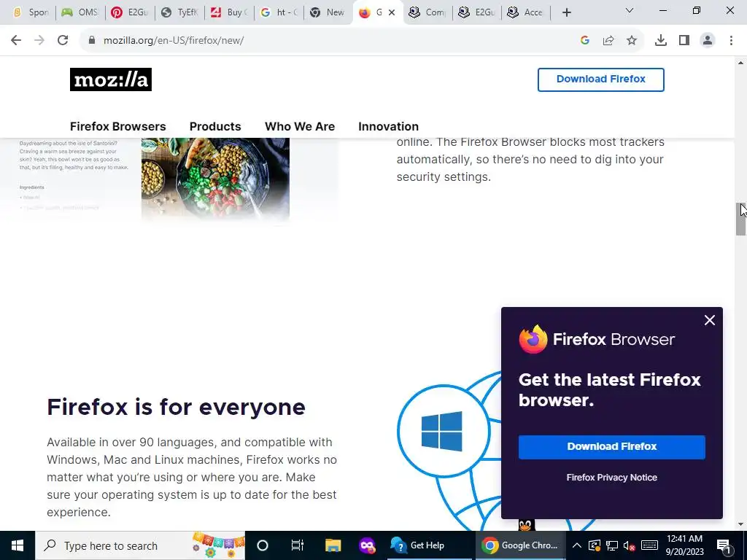This screenshot has height=560, width=747.
Task: Click the Google icon in address bar
Action: [x=585, y=41]
